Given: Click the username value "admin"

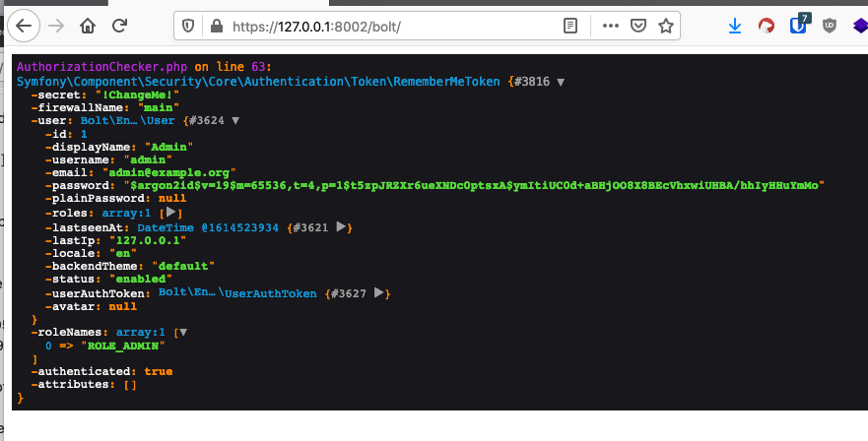Looking at the screenshot, I should click(148, 159).
